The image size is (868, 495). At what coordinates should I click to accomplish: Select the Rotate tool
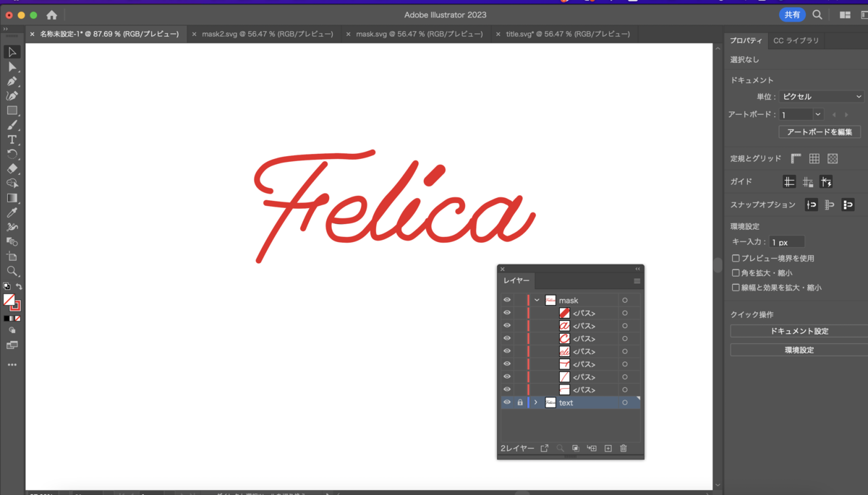(x=12, y=154)
